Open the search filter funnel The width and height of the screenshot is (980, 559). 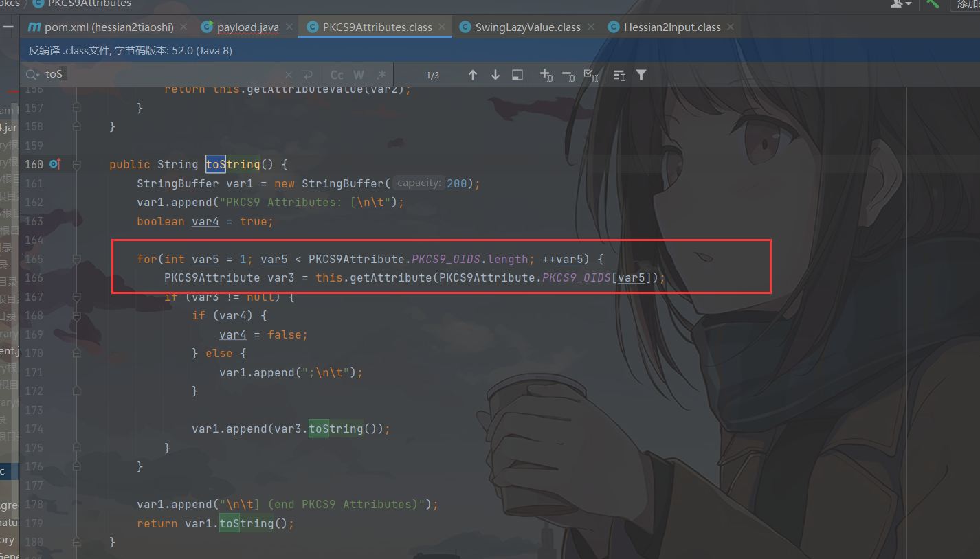click(641, 75)
